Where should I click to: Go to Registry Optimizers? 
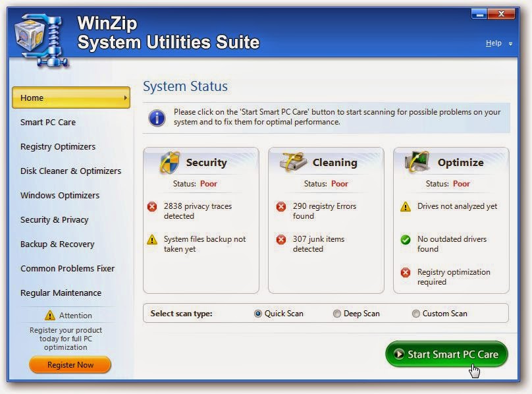pyautogui.click(x=58, y=147)
